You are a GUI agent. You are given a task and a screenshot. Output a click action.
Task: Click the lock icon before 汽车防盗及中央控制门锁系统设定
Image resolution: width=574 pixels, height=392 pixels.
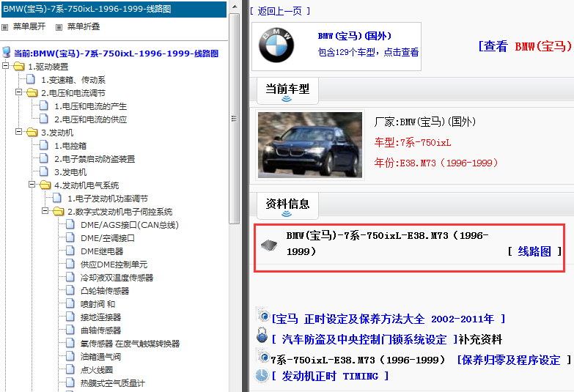(262, 335)
